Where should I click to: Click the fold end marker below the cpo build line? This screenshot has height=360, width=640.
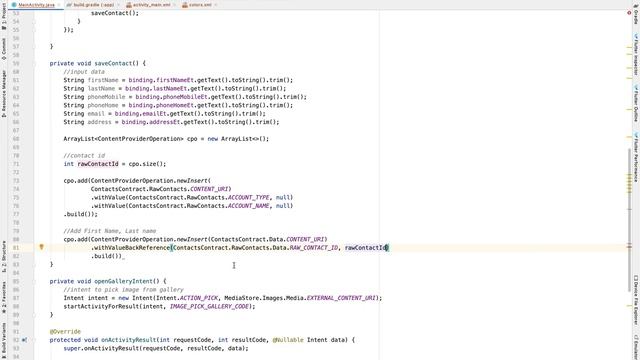click(35, 264)
